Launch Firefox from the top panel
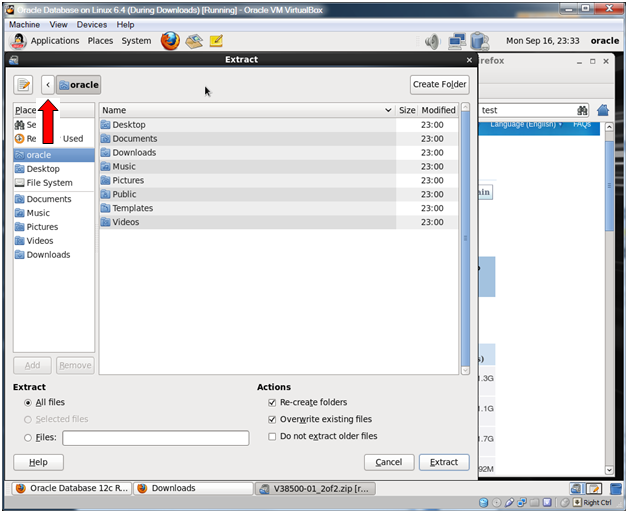Image resolution: width=628 pixels, height=513 pixels. tap(170, 41)
